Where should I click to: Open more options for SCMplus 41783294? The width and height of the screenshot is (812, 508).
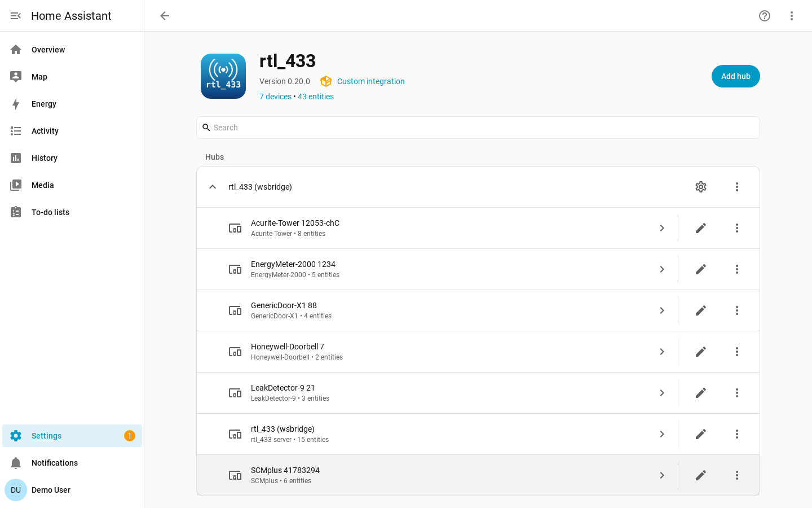pos(737,475)
